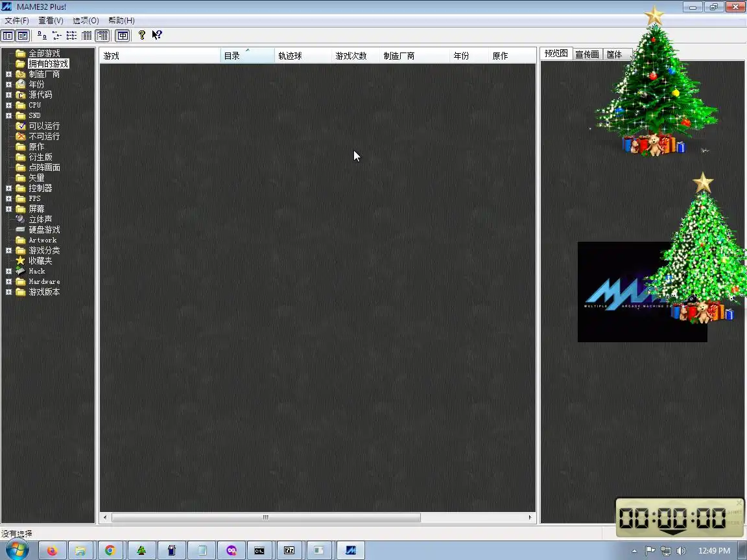747x560 pixels.
Task: Open the 选项(O) menu
Action: click(86, 21)
